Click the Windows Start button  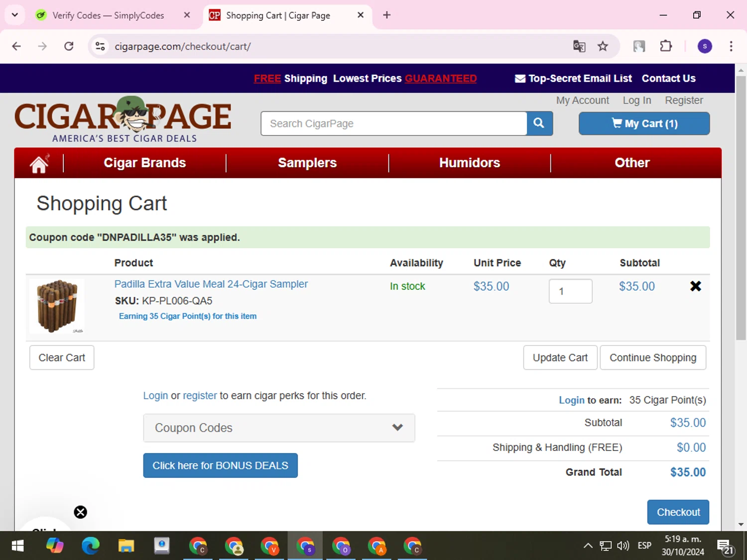click(x=17, y=546)
